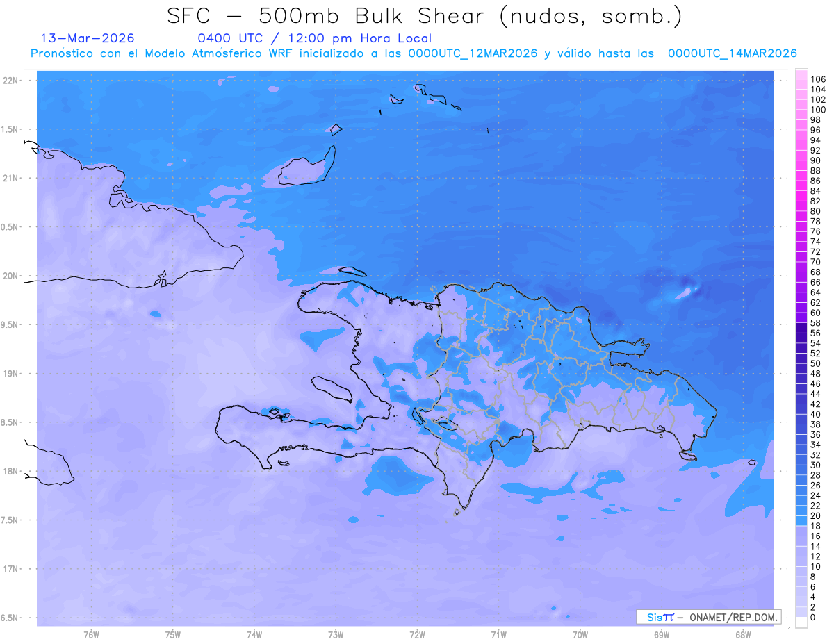Click the longitude label "73W"

(336, 634)
